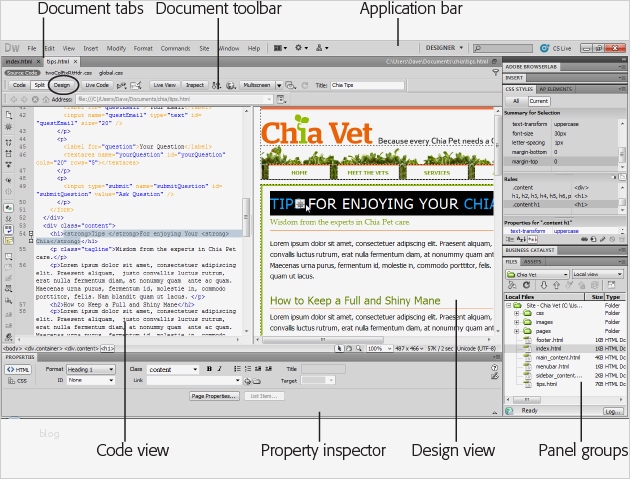The image size is (630, 479).
Task: Click the Stop icon in the browser navigation bar
Action: click(35, 99)
